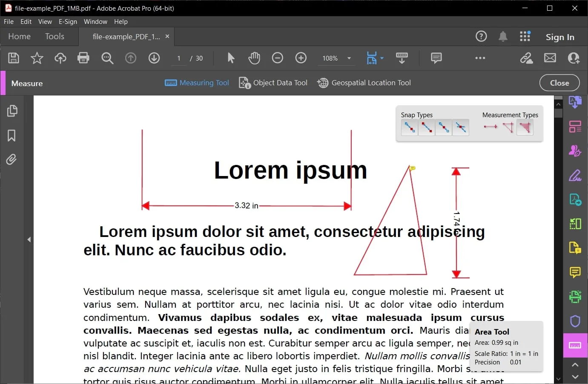Click the yellow note on triangle measurement
The width and height of the screenshot is (588, 384).
coord(412,168)
